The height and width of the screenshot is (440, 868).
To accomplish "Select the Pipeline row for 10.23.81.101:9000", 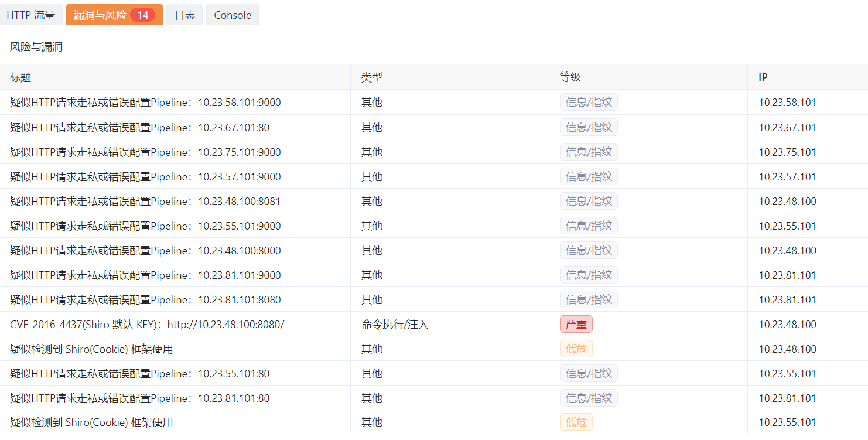I will coord(434,275).
